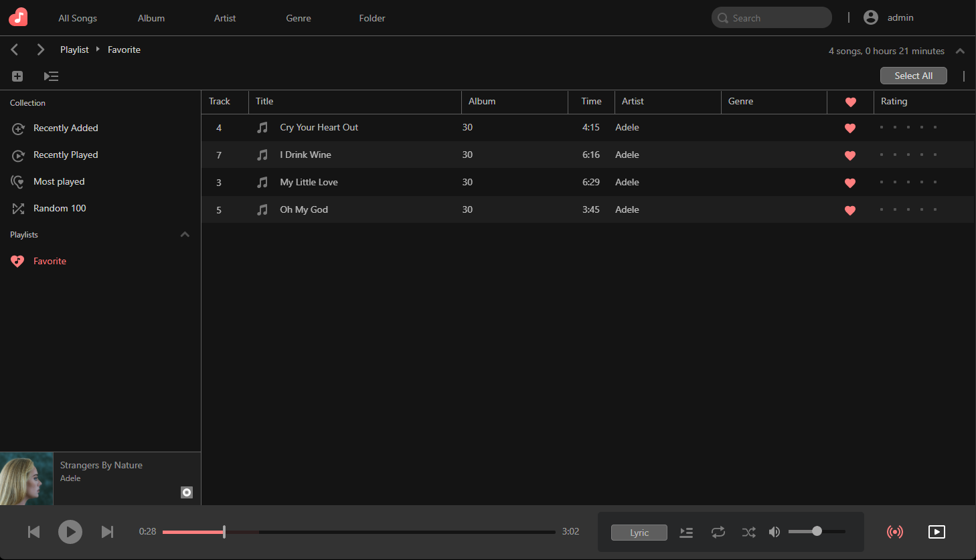This screenshot has width=976, height=560.
Task: Go to the previous track
Action: point(33,532)
